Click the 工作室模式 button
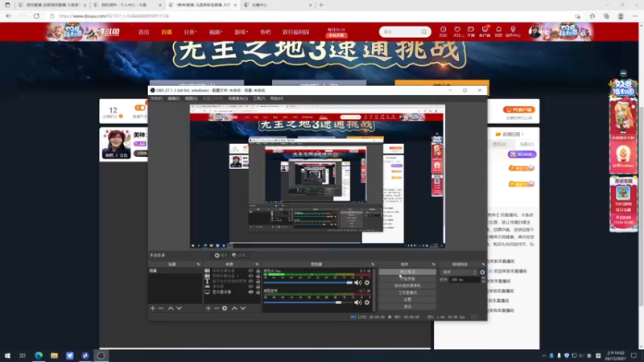This screenshot has width=644, height=362. [407, 293]
